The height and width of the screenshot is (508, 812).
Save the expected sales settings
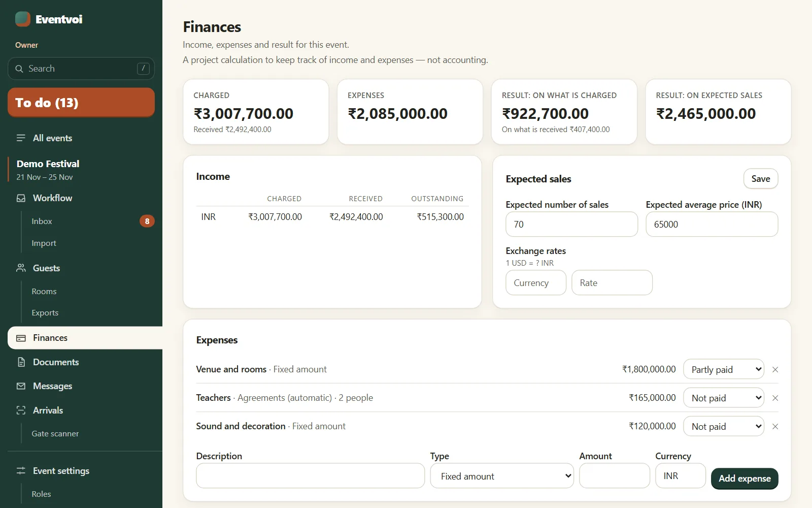point(761,179)
